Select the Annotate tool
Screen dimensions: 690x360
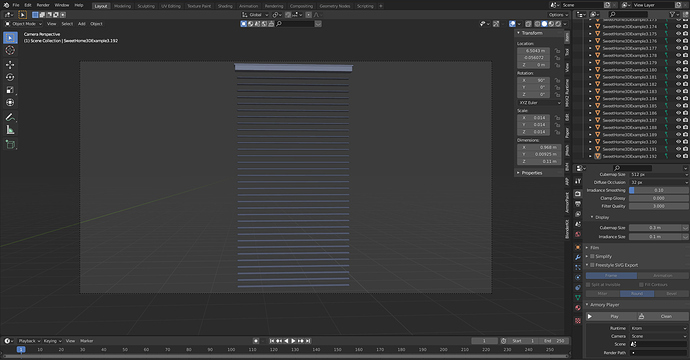pyautogui.click(x=10, y=117)
